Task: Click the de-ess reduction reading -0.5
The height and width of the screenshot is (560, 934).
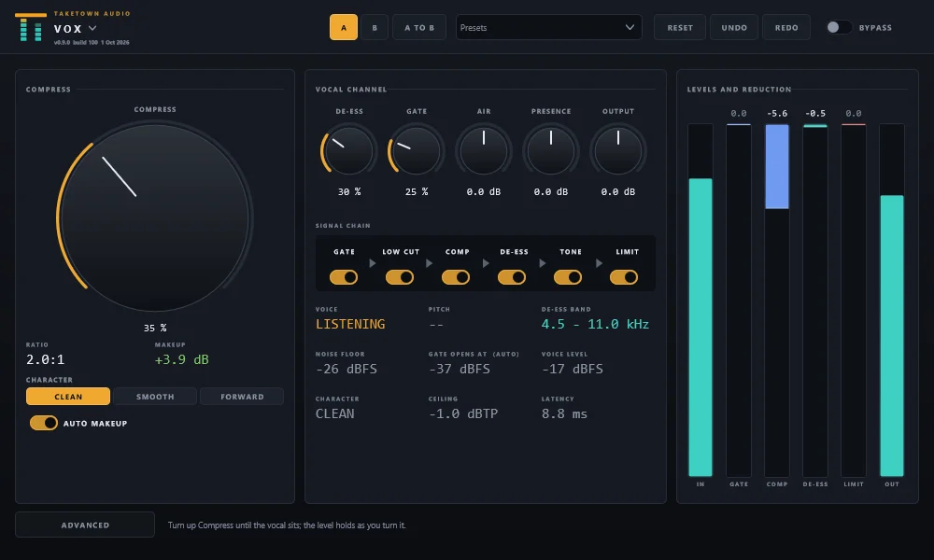Action: 814,113
